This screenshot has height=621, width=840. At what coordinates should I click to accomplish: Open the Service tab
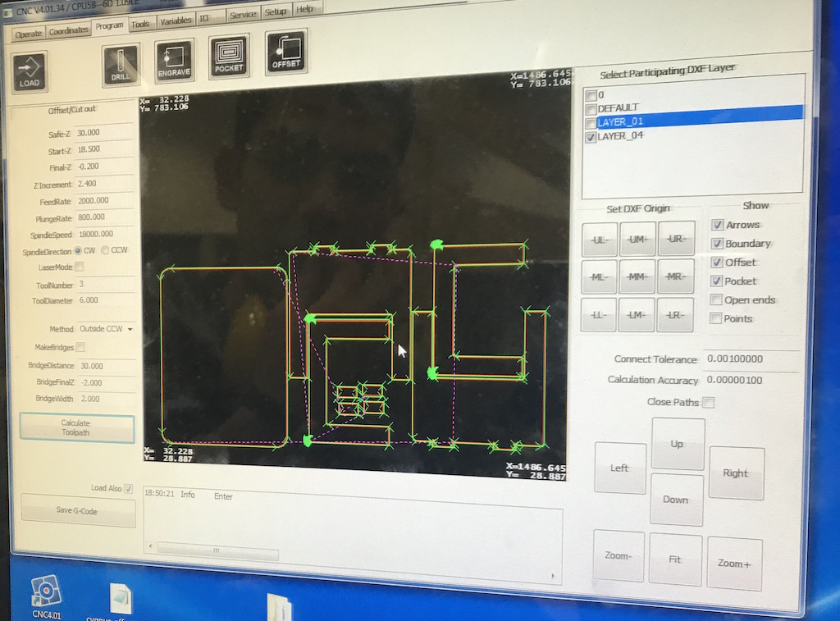243,15
